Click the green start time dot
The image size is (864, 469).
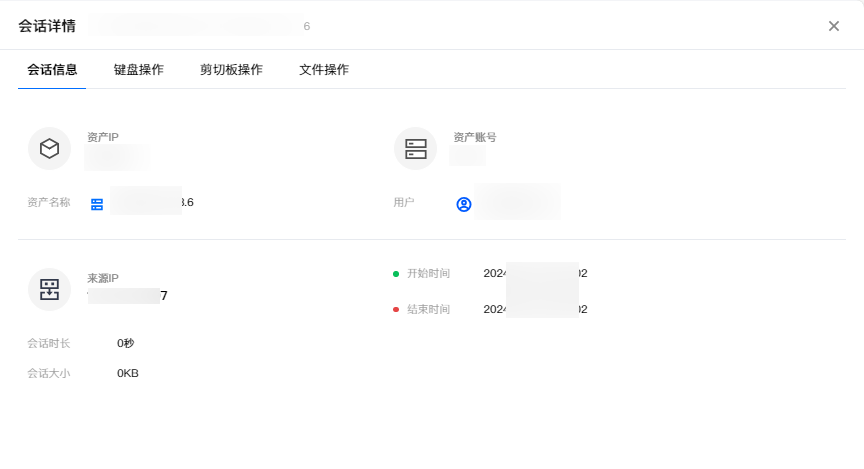point(396,273)
